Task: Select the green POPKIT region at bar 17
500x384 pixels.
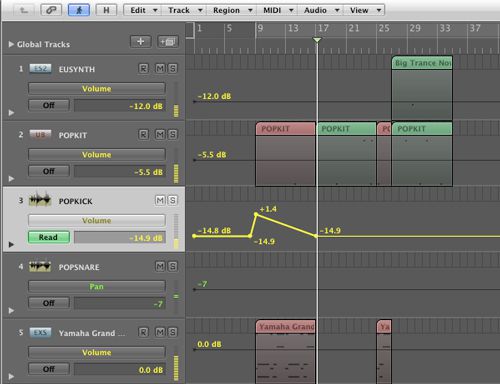Action: point(347,154)
